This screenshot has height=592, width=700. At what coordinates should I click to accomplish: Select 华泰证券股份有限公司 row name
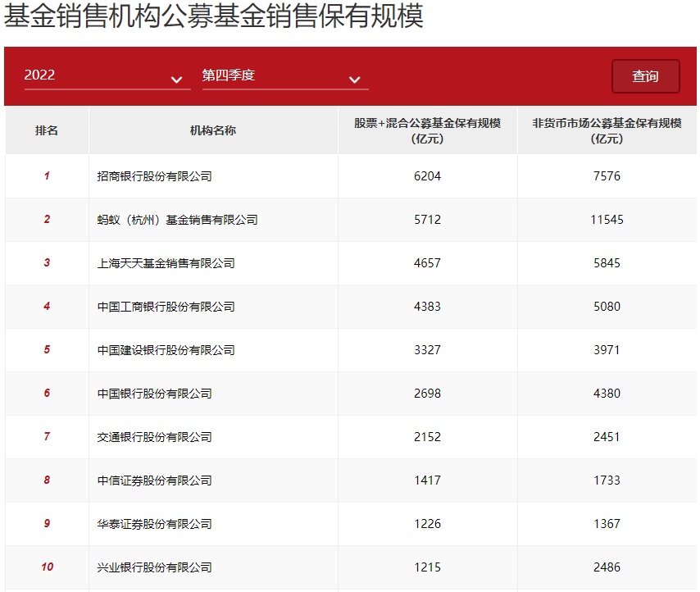(154, 524)
